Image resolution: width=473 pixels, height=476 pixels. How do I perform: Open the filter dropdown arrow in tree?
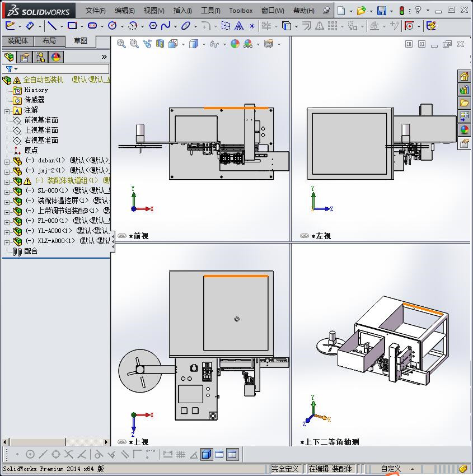tap(16, 69)
